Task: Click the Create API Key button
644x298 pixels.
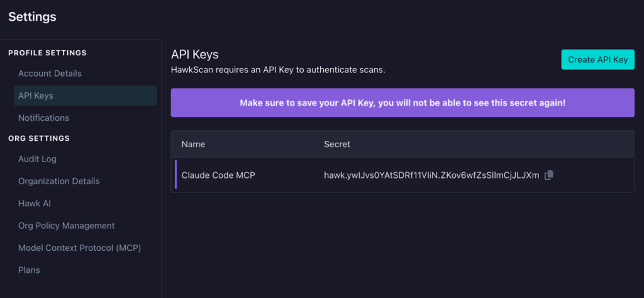Action: tap(597, 60)
